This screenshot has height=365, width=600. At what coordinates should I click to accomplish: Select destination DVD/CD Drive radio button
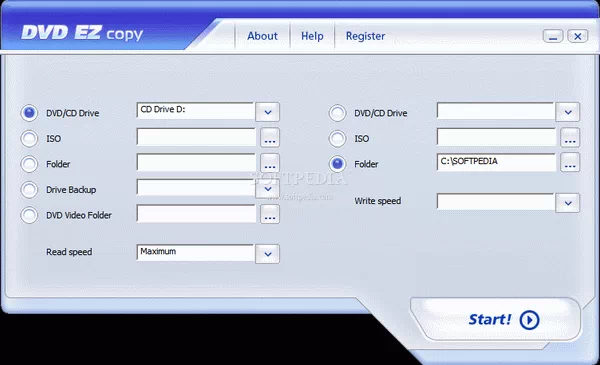(x=338, y=113)
